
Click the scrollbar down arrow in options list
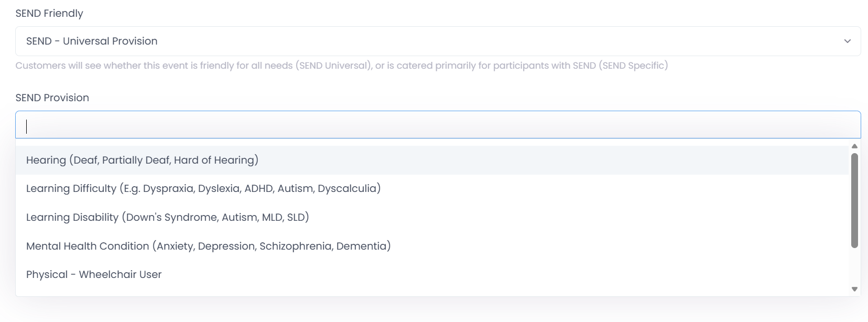(854, 289)
